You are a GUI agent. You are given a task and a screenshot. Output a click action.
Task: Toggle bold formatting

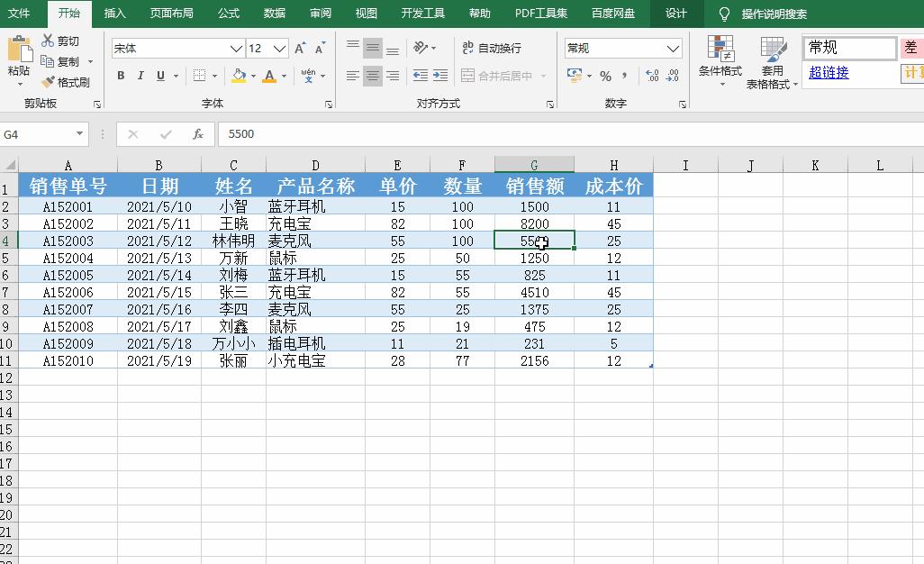pyautogui.click(x=121, y=76)
